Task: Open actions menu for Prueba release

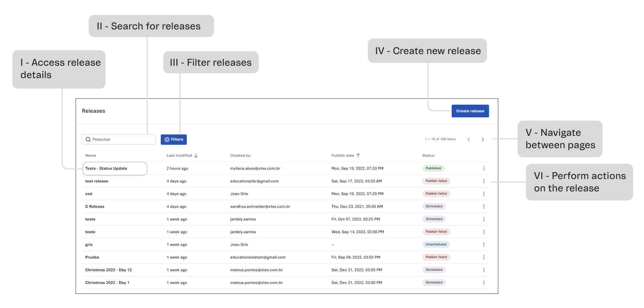Action: [x=483, y=258]
